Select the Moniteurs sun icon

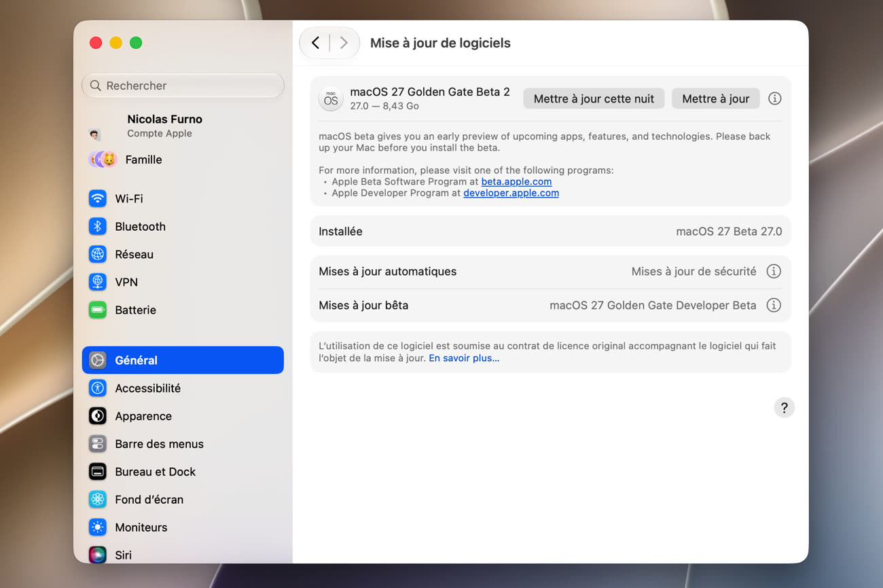98,527
